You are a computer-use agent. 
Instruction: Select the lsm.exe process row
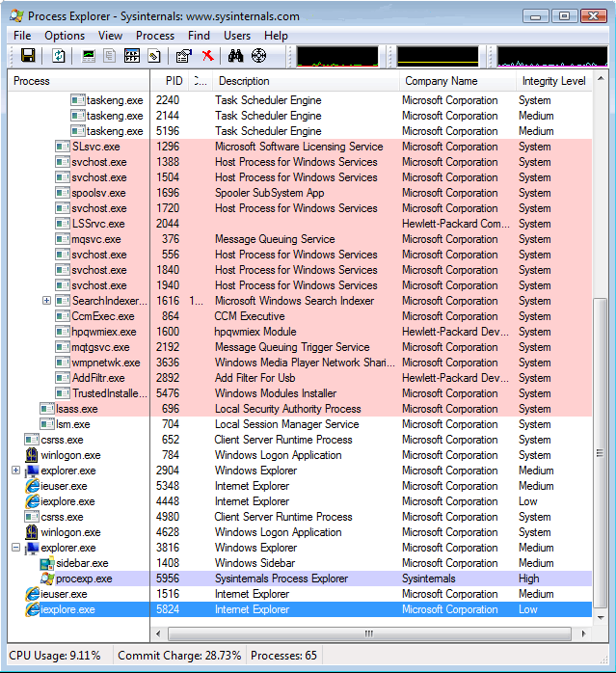pyautogui.click(x=300, y=424)
